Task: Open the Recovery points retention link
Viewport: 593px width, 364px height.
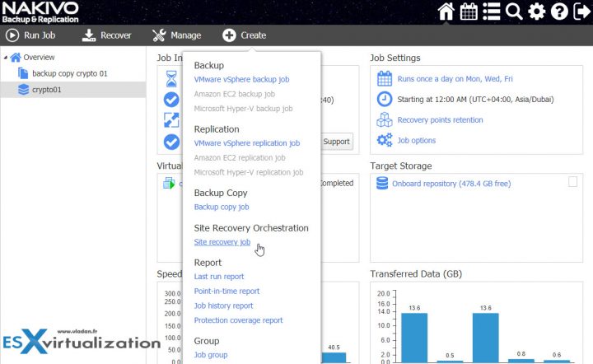Action: [x=440, y=119]
